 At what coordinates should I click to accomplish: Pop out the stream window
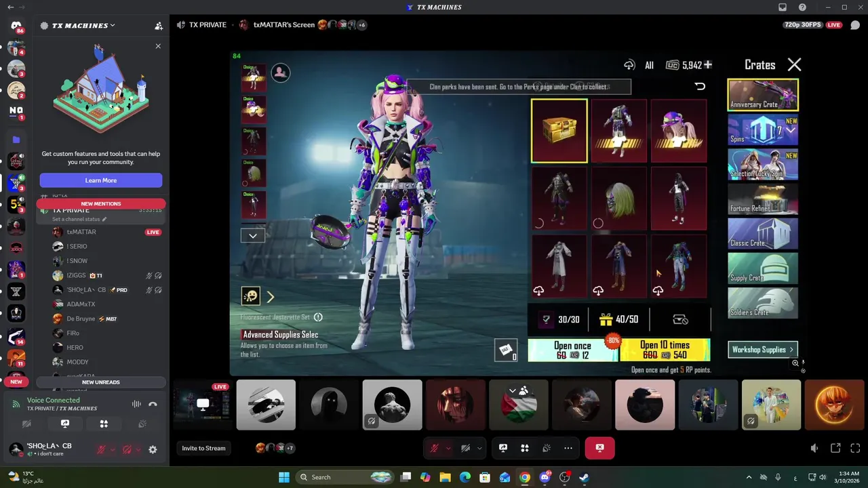[835, 448]
